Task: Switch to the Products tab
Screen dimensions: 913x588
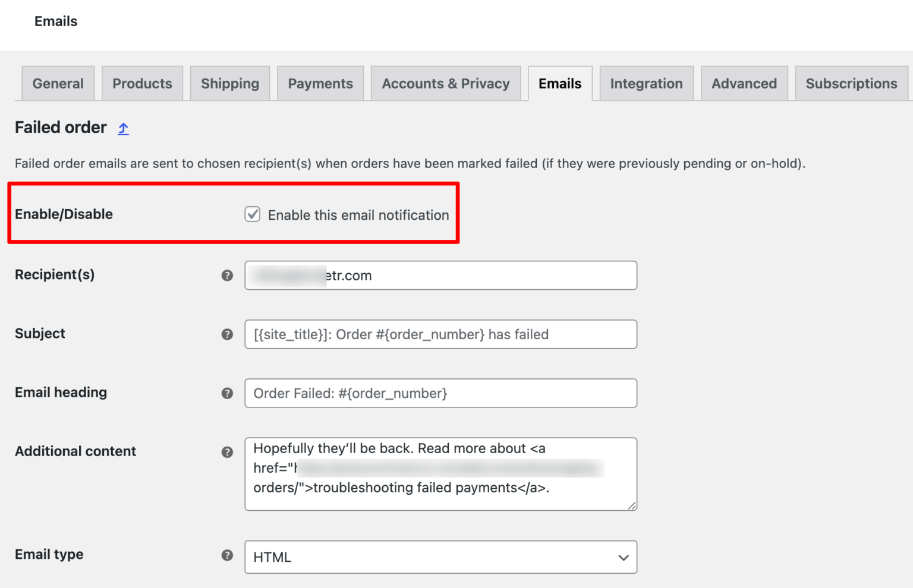Action: [142, 83]
